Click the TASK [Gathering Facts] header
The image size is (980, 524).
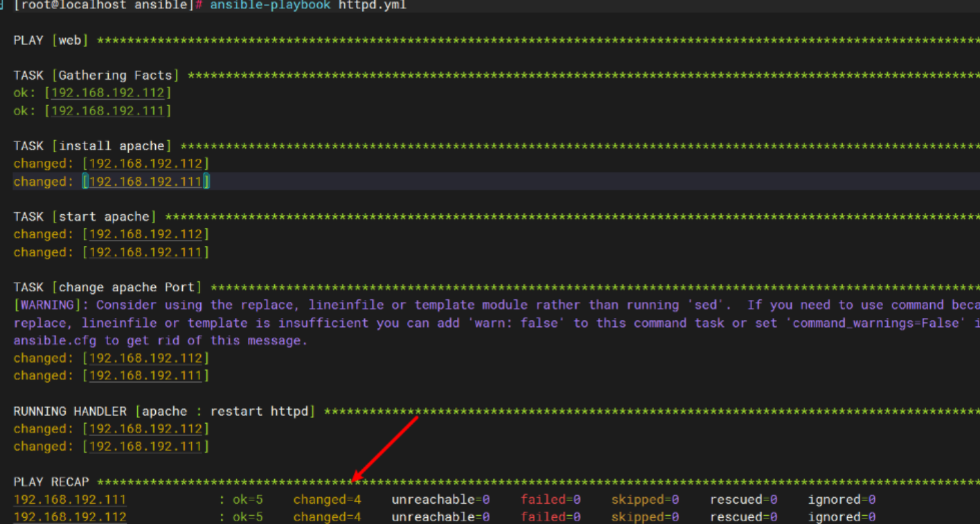click(96, 76)
